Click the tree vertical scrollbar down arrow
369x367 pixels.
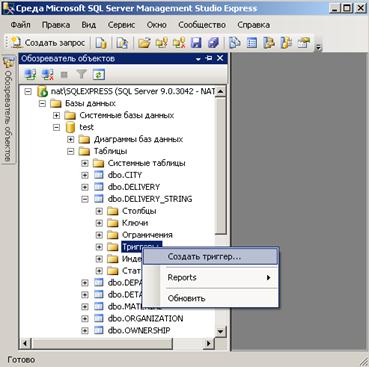(x=220, y=331)
